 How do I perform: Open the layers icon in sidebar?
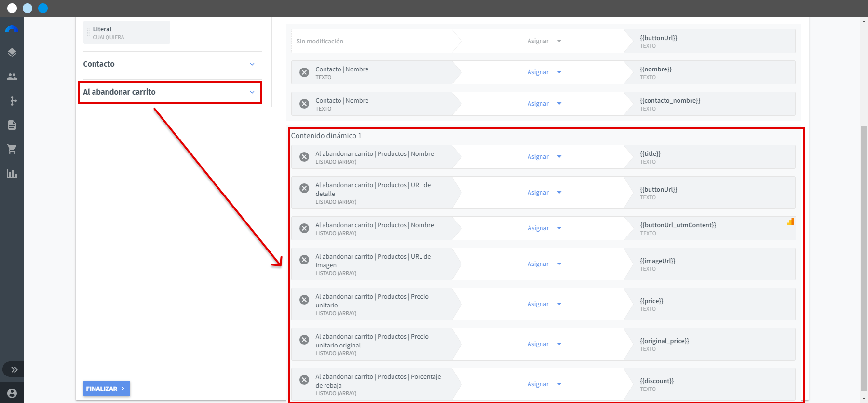(12, 53)
